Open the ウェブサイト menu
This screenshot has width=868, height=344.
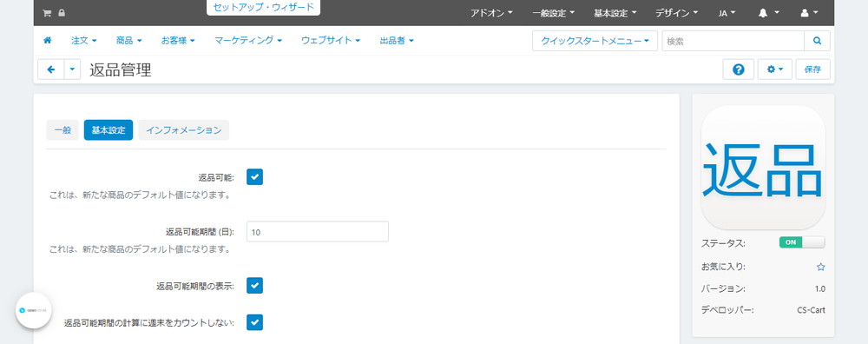[331, 41]
